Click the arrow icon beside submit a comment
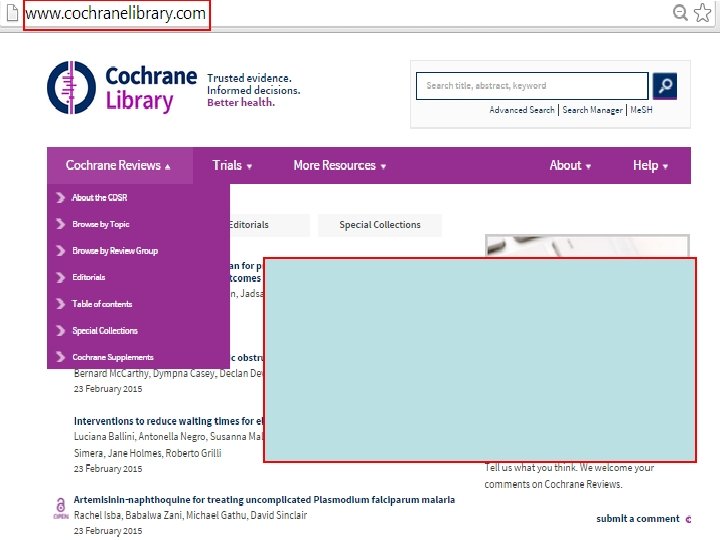The width and height of the screenshot is (720, 540). pyautogui.click(x=688, y=519)
